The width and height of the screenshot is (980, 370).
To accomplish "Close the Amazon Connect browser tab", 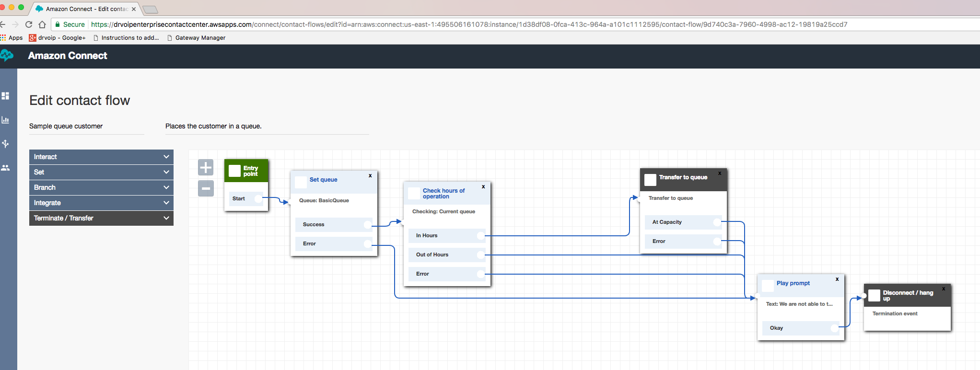I will (134, 9).
